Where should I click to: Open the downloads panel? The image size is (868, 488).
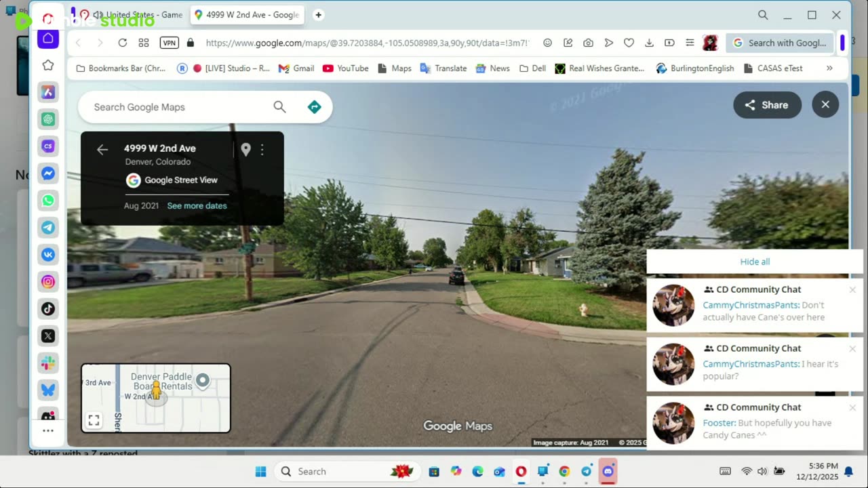pyautogui.click(x=650, y=43)
